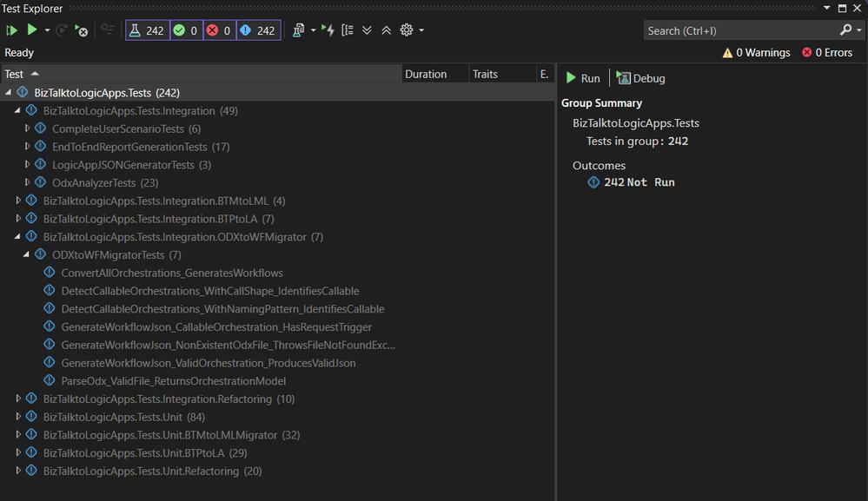Expand Integration.BTPtoLA (7) node
The height and width of the screenshot is (501, 868).
(x=17, y=219)
